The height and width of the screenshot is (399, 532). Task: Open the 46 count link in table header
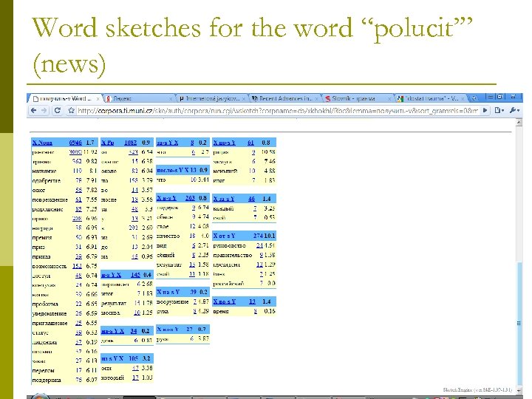251,199
